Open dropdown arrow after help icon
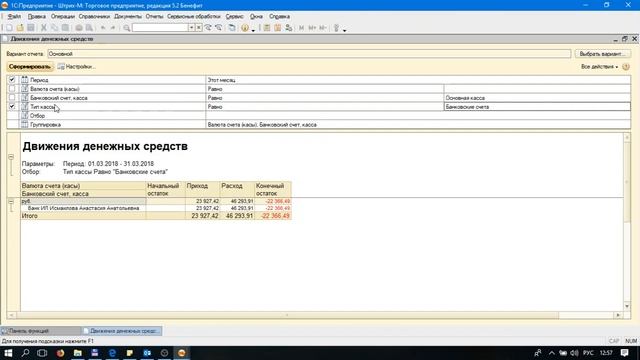The height and width of the screenshot is (360, 640). [x=253, y=30]
